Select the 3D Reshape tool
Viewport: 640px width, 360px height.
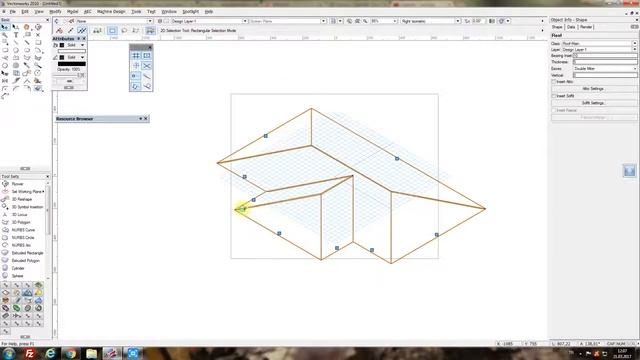(22, 199)
